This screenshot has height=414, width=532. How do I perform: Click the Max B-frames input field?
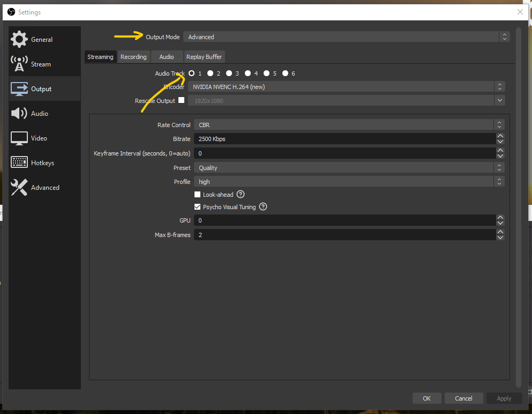pos(344,235)
